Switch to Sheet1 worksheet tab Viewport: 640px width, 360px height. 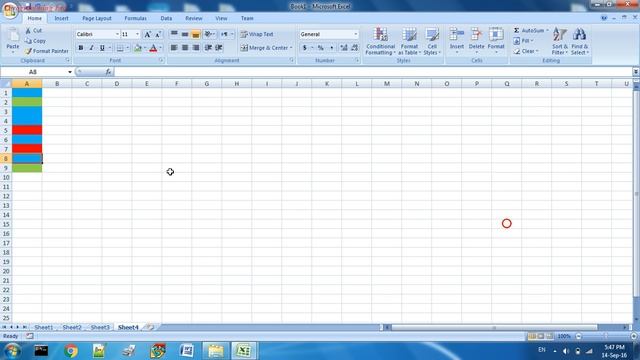point(44,327)
